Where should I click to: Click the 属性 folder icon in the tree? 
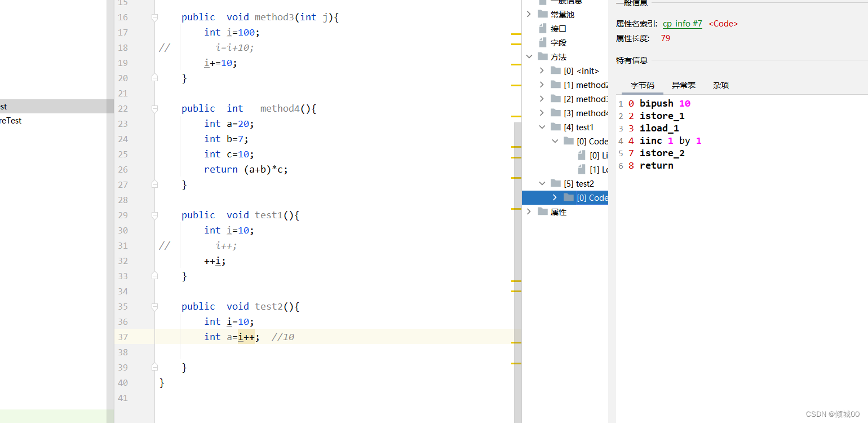click(x=543, y=211)
